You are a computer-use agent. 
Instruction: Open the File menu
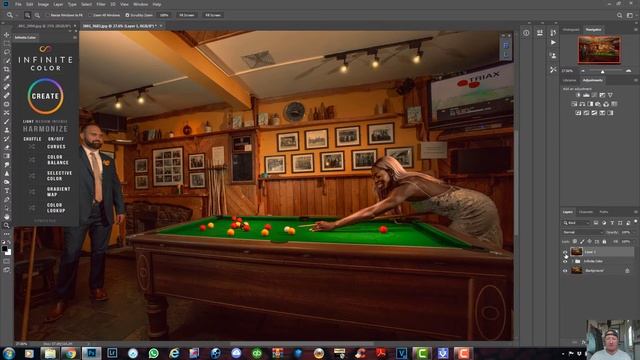point(18,4)
